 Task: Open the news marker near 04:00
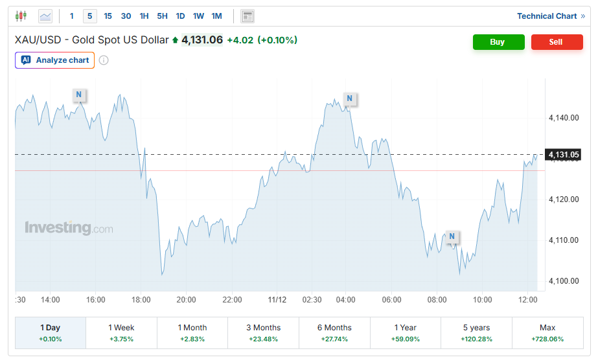coord(349,99)
